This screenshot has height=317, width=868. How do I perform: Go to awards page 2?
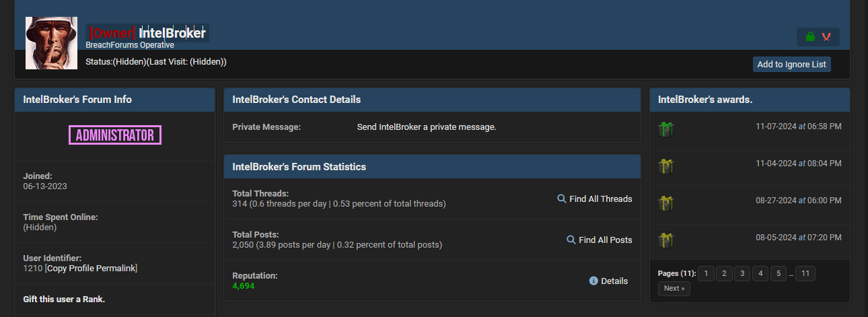click(x=724, y=273)
